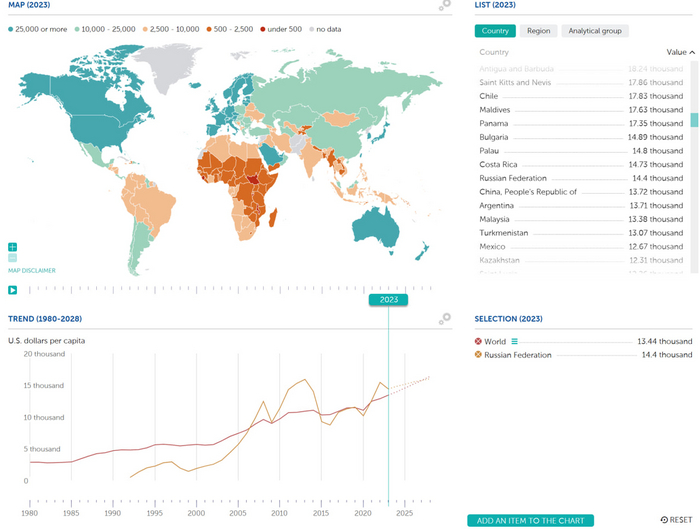Image resolution: width=700 pixels, height=529 pixels.
Task: Switch the list to the Region tab
Action: coord(538,31)
